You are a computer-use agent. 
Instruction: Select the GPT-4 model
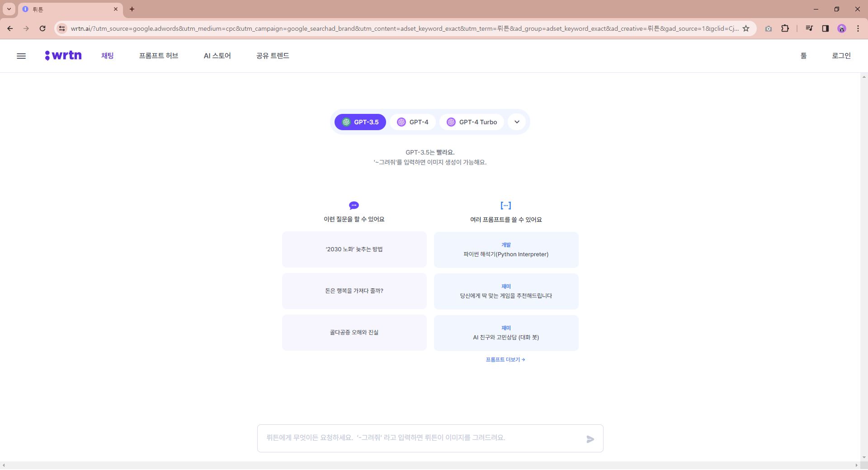[x=412, y=122]
